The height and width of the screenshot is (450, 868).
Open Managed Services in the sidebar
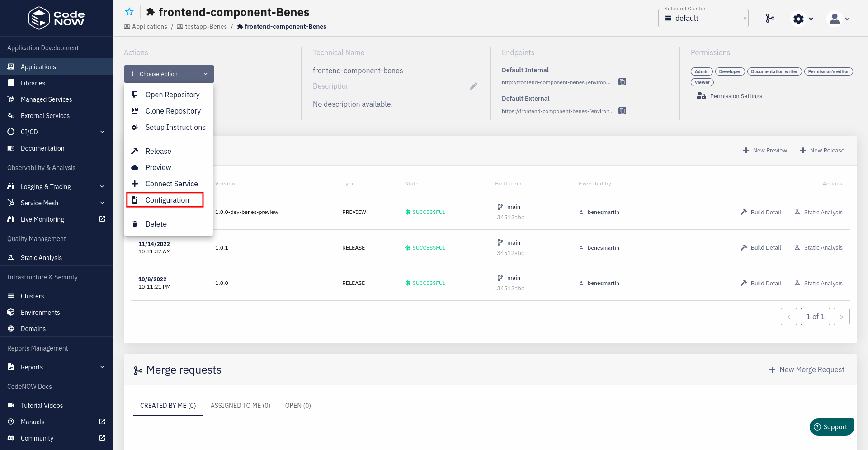coord(57,99)
